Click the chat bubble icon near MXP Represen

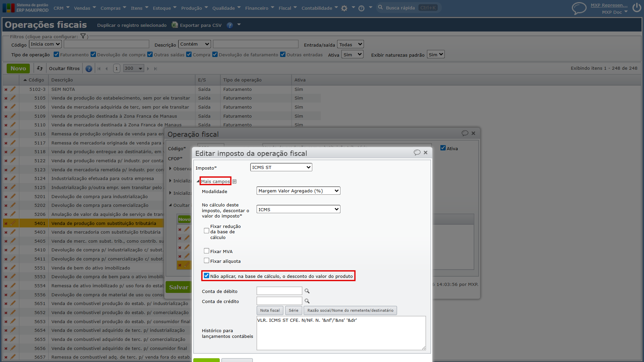click(579, 8)
